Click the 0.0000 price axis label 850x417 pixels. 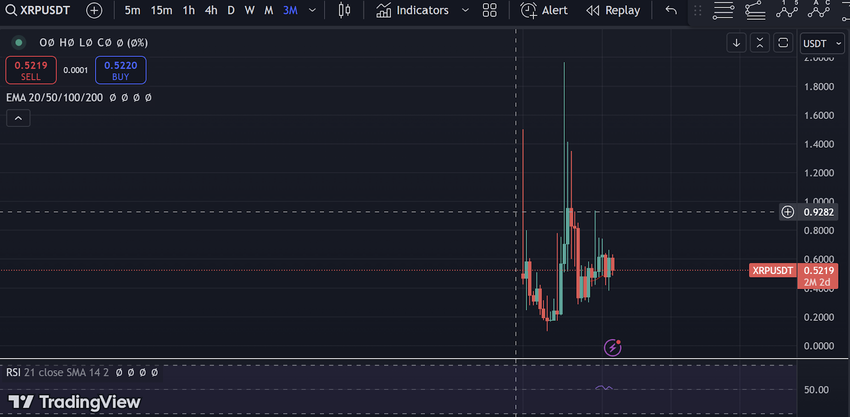click(x=819, y=345)
